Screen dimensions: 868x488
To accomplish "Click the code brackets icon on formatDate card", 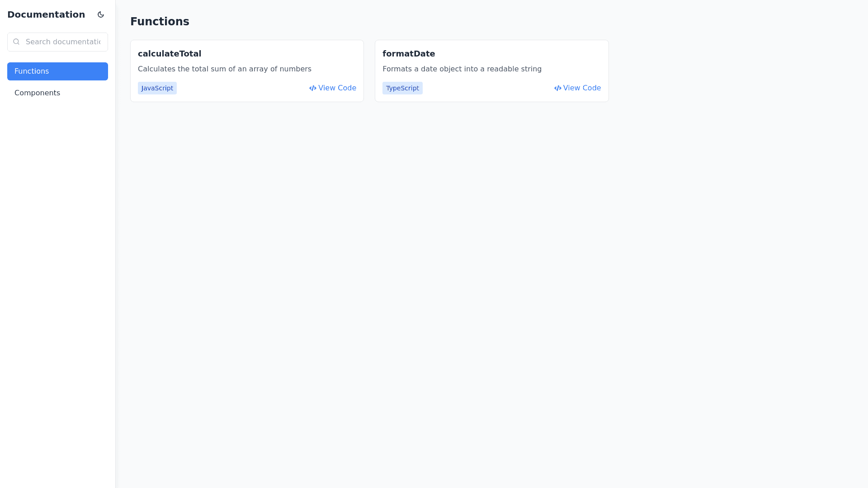I will [x=557, y=89].
